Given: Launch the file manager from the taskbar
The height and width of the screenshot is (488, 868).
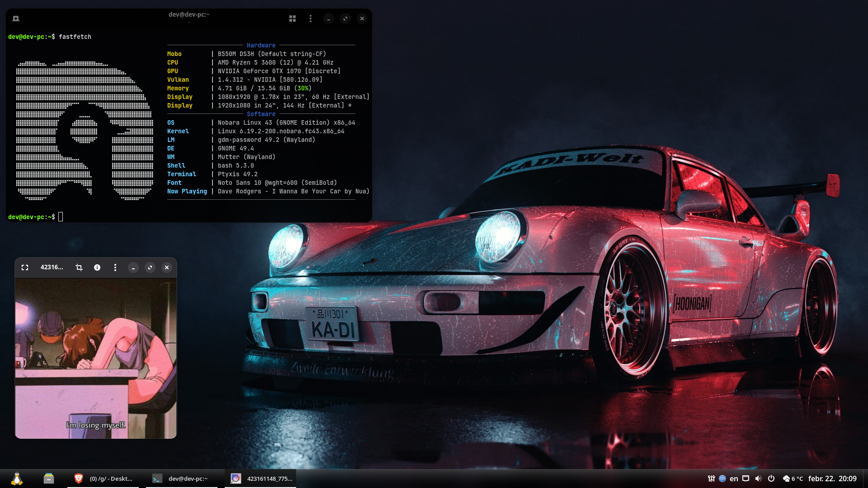Looking at the screenshot, I should (x=48, y=479).
